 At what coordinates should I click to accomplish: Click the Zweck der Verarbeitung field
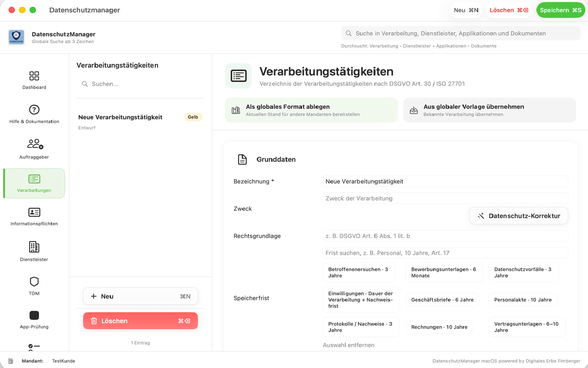(445, 198)
